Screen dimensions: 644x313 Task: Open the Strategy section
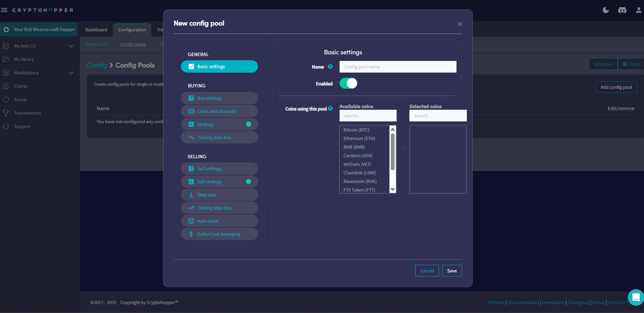pyautogui.click(x=219, y=124)
